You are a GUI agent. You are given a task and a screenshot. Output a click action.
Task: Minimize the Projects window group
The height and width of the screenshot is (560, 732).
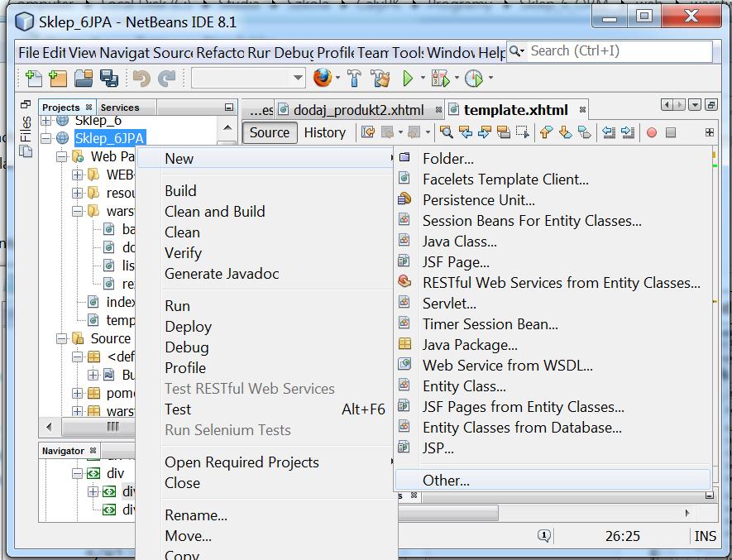[229, 108]
